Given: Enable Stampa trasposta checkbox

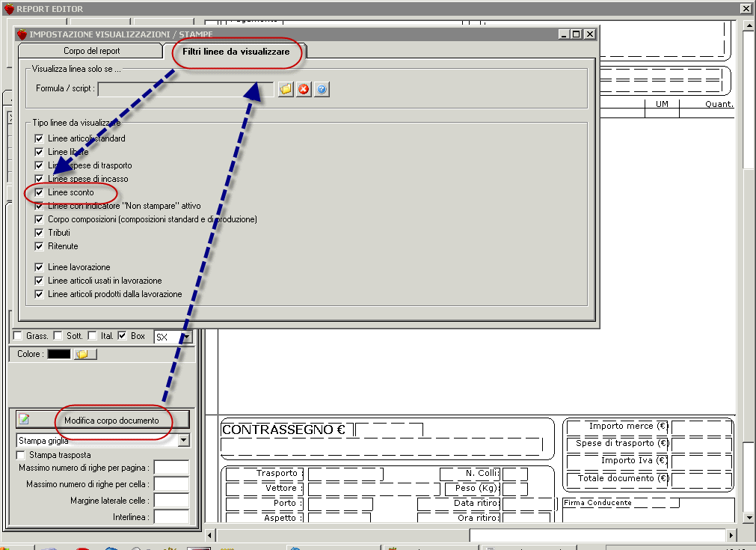Looking at the screenshot, I should [21, 455].
